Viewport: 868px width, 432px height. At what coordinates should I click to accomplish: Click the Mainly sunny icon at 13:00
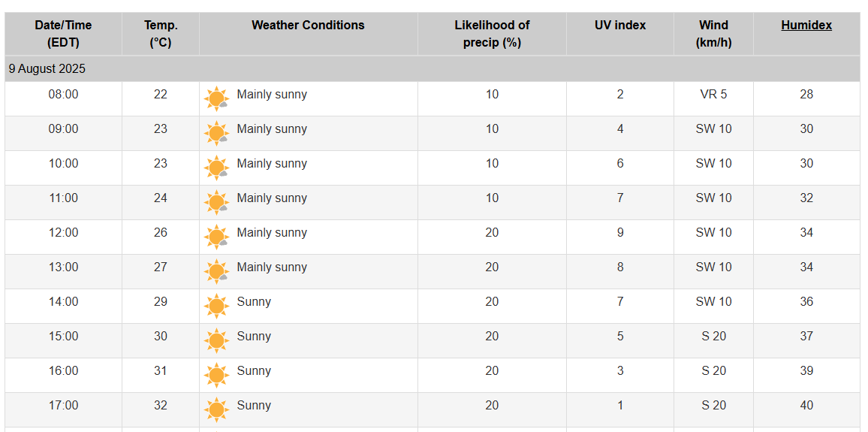tap(216, 271)
